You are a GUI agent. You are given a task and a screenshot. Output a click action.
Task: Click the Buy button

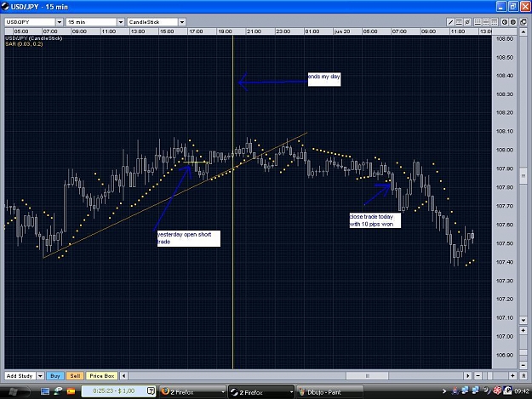pos(55,376)
